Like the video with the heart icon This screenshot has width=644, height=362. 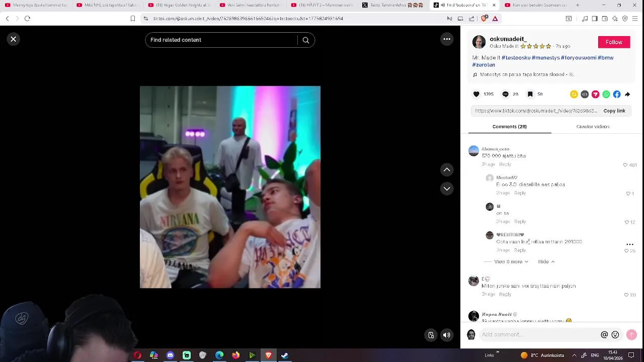[x=476, y=94]
